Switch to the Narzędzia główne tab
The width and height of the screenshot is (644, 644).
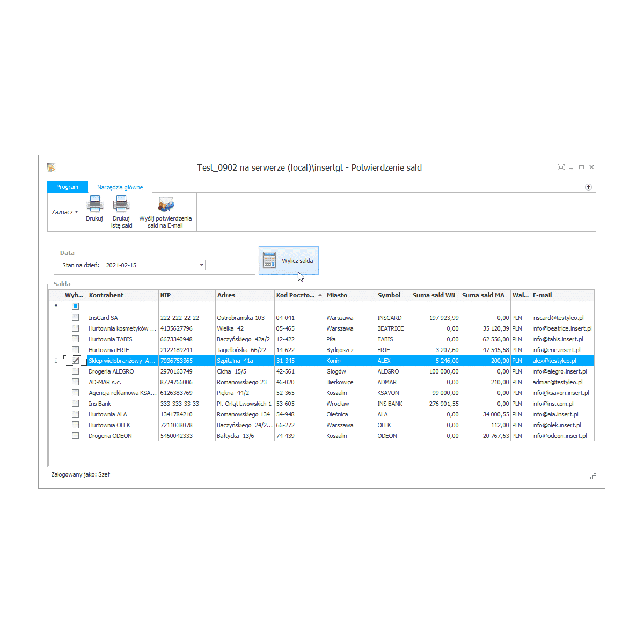pos(120,187)
